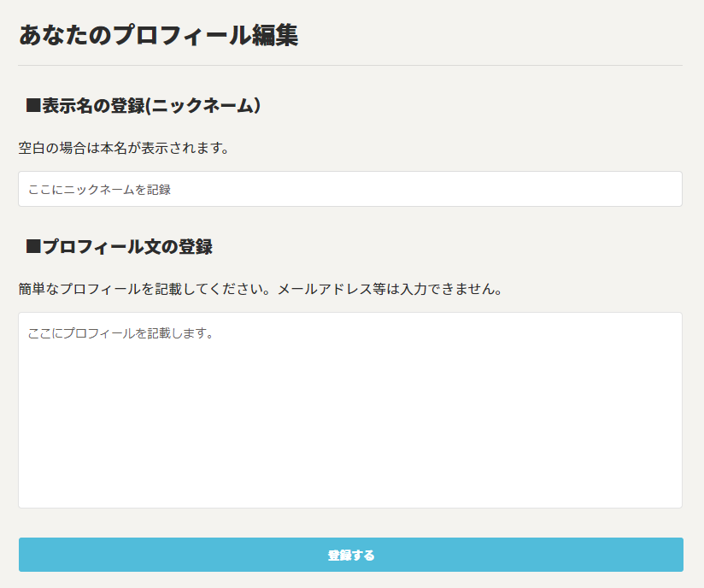Click the right edge of the 登録する button

click(676, 555)
